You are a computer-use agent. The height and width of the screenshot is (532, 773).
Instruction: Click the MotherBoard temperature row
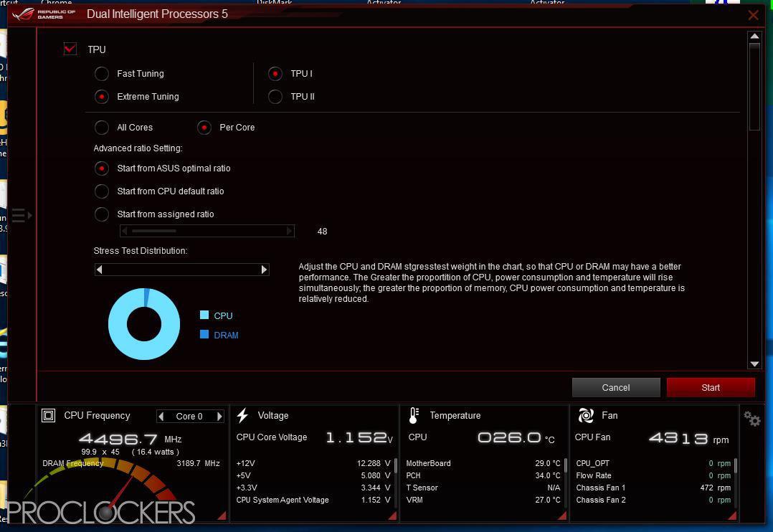[x=483, y=463]
